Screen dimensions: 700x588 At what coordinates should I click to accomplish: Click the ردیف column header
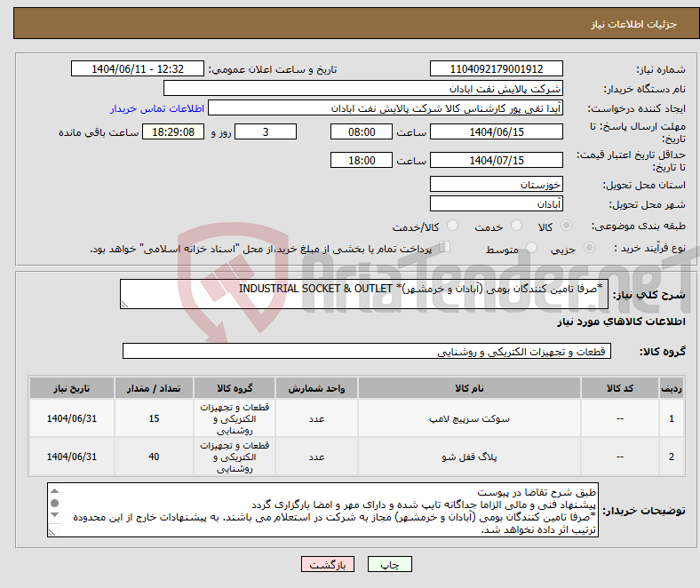[x=671, y=388]
